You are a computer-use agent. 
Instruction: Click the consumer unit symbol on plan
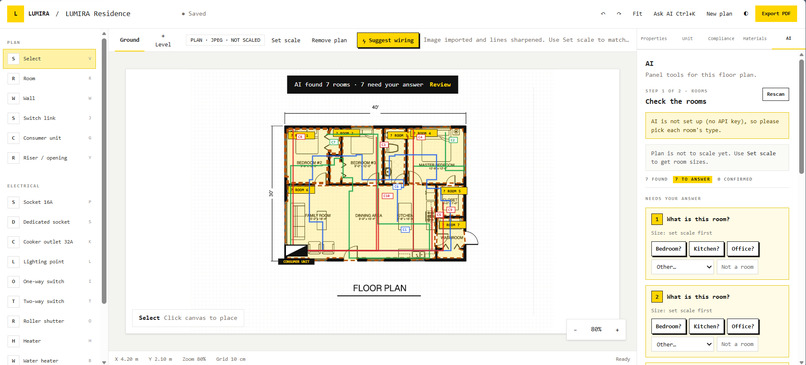296,251
